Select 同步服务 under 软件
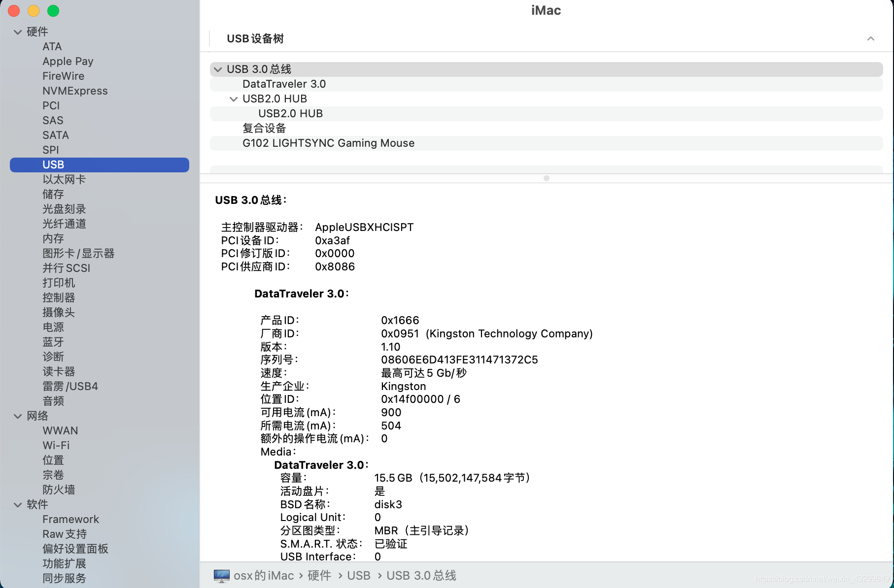894x588 pixels. coord(64,579)
